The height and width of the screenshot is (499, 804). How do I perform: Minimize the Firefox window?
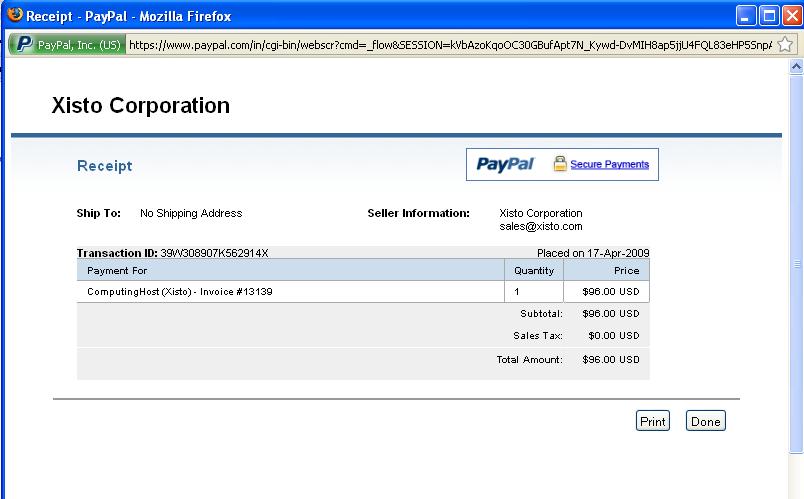tap(746, 16)
